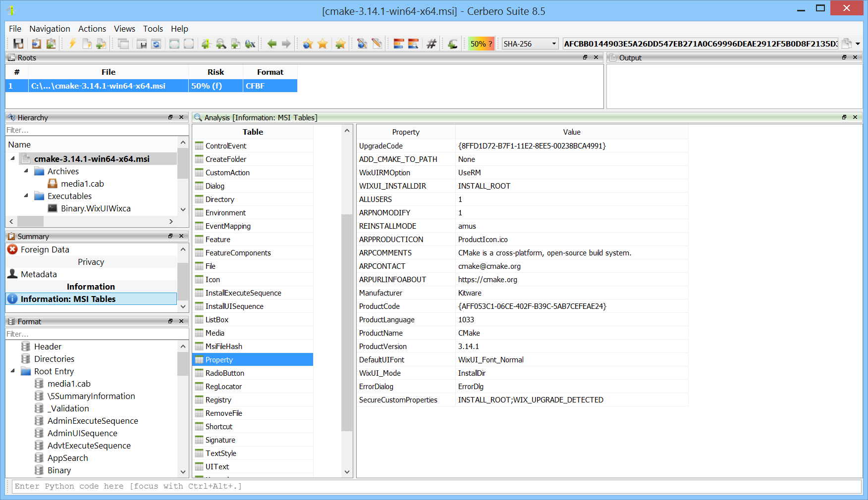Collapse the Executables folder in Hierarchy
The image size is (868, 500).
coord(26,196)
